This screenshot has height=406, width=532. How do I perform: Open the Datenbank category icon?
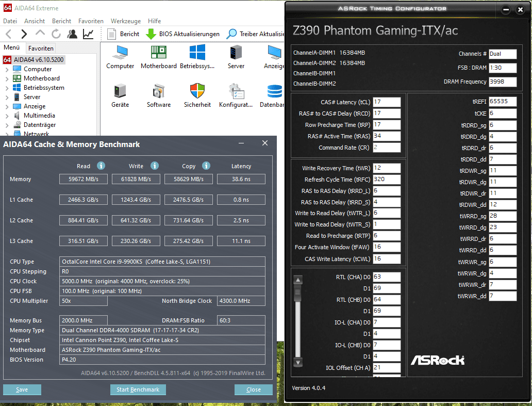point(272,96)
